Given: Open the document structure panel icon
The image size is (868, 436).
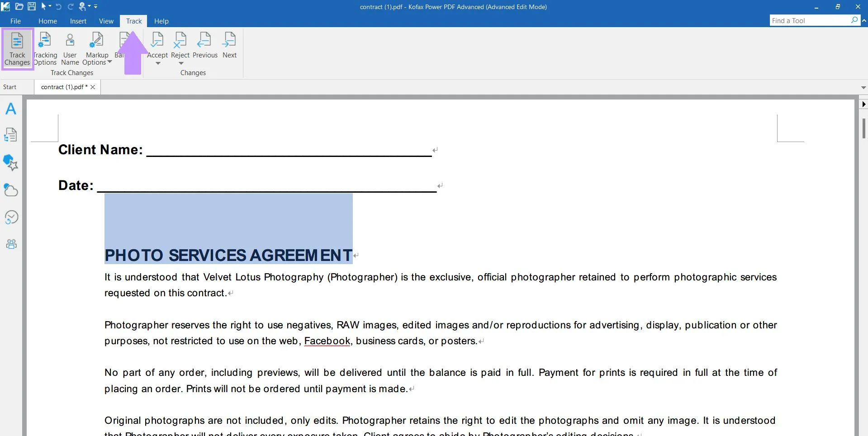Looking at the screenshot, I should tap(11, 135).
